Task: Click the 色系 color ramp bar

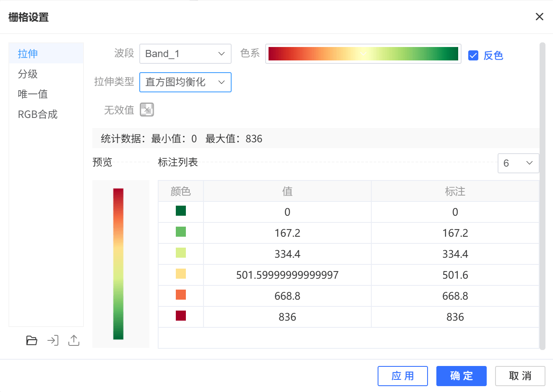Action: coord(363,53)
